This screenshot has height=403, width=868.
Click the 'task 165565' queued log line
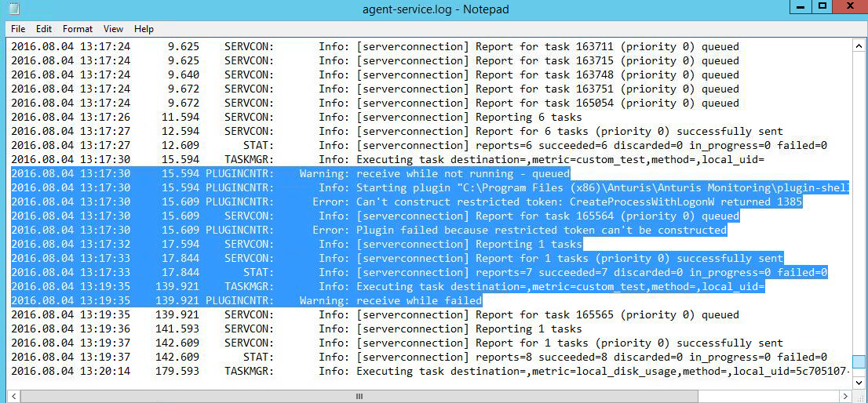[x=375, y=314]
